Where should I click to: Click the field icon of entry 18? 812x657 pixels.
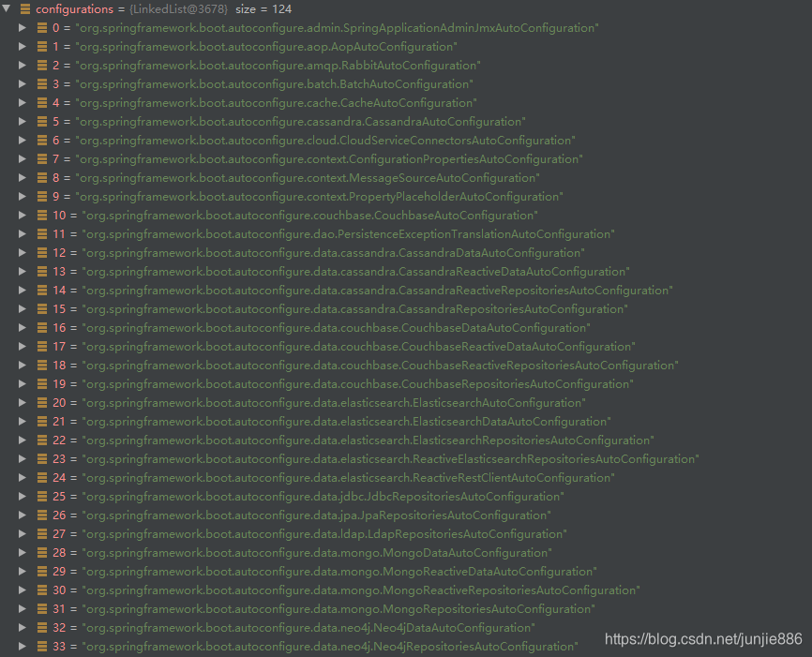click(x=42, y=365)
